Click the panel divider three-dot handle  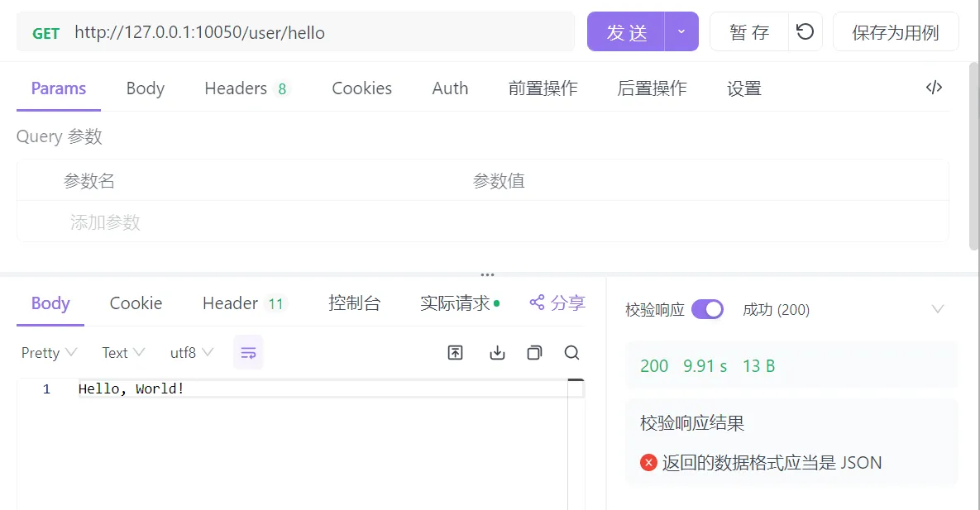(487, 274)
